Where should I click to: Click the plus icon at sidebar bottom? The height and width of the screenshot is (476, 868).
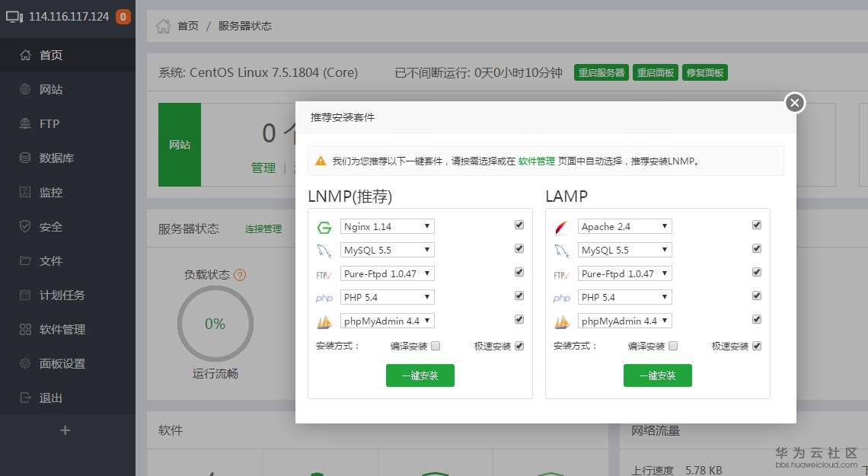pos(65,430)
